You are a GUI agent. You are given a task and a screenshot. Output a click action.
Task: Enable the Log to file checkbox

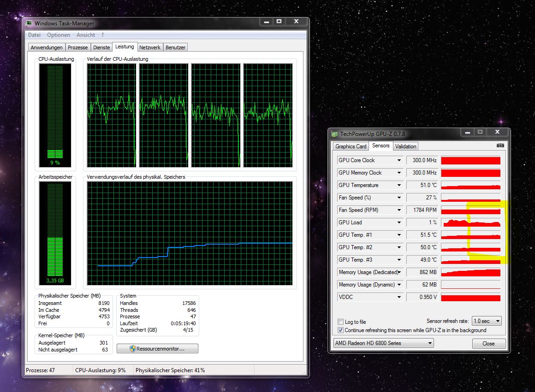tap(340, 322)
